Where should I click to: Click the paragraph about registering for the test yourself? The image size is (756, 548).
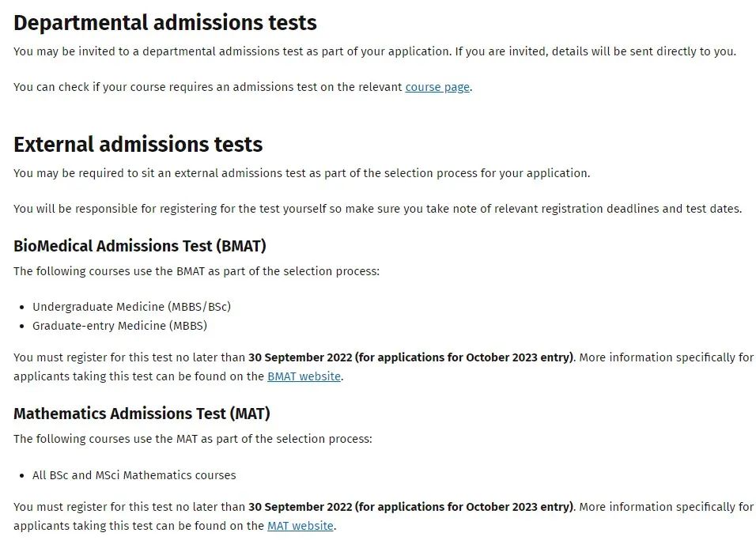click(377, 210)
